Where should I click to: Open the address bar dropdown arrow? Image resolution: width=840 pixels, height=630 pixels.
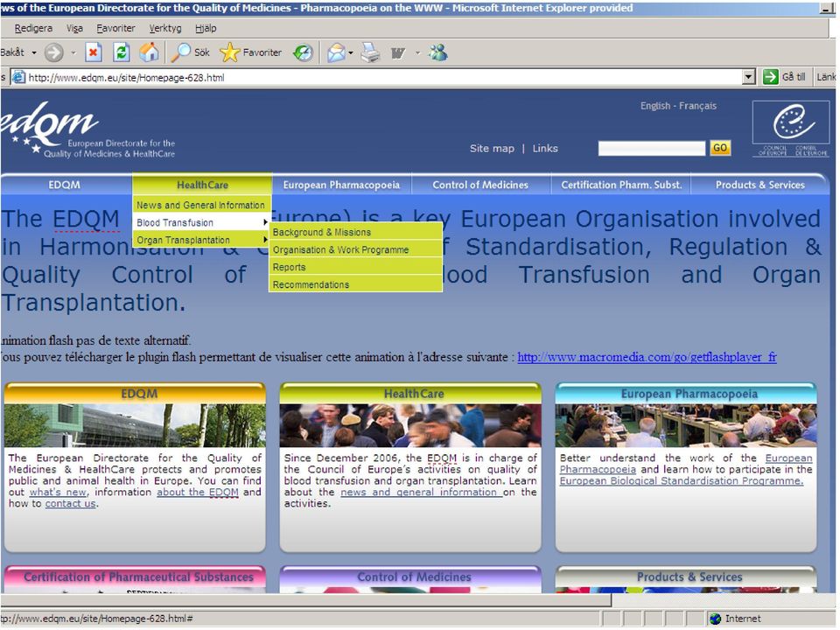pyautogui.click(x=749, y=77)
